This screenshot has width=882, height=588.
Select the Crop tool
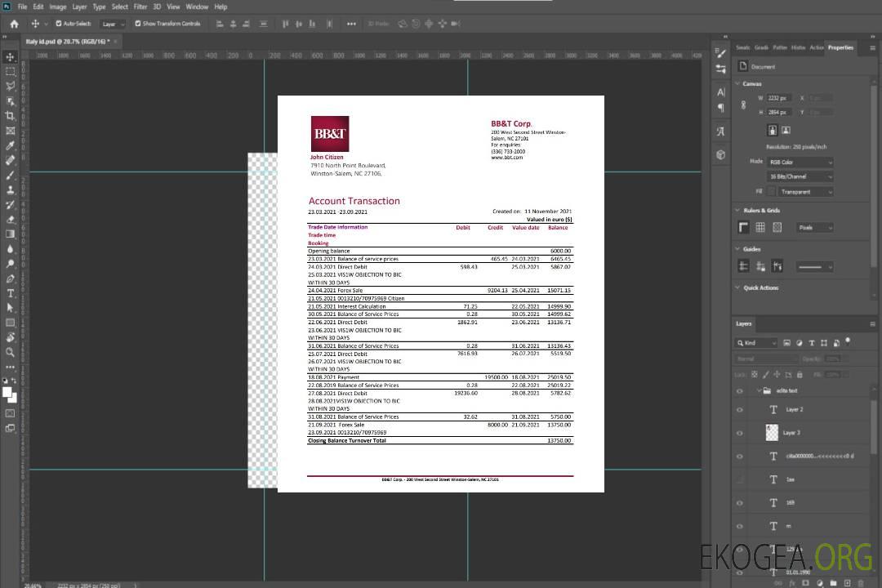(10, 116)
